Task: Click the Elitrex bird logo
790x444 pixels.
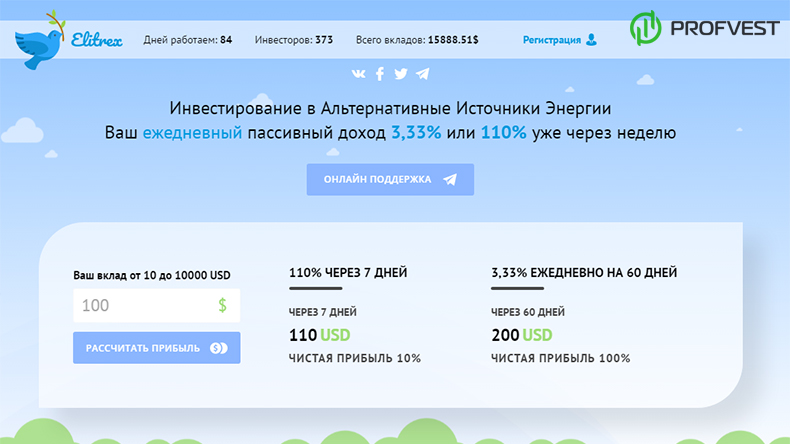Action: pos(40,40)
